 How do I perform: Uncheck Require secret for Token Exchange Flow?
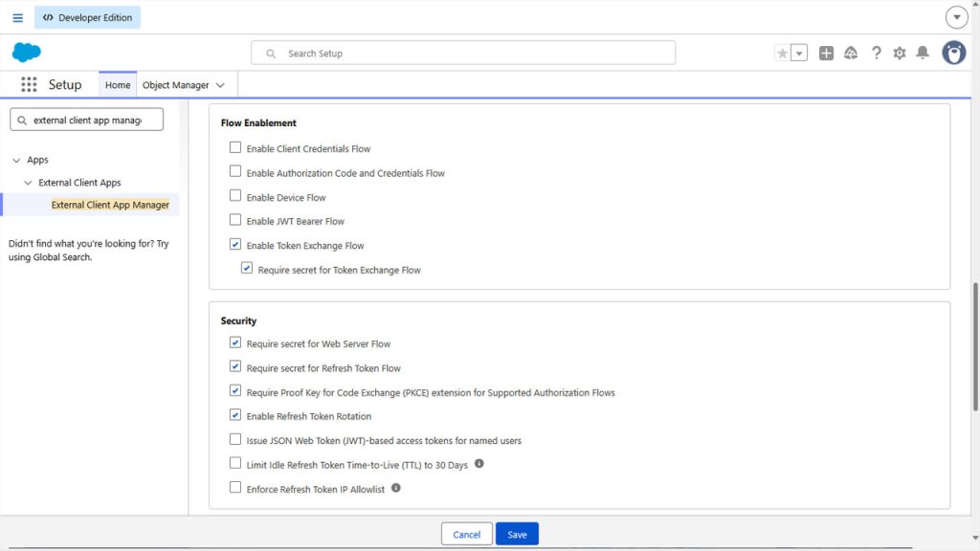point(247,268)
